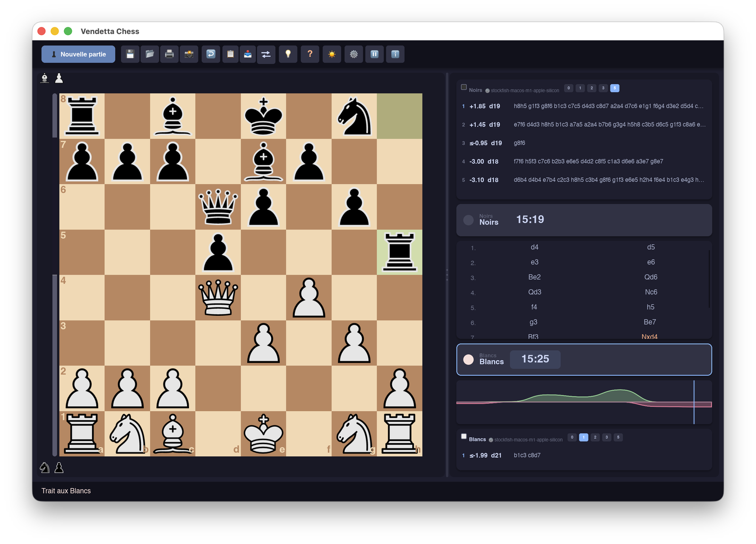756x544 pixels.
Task: Set Noirs engine lines to 0
Action: [569, 88]
